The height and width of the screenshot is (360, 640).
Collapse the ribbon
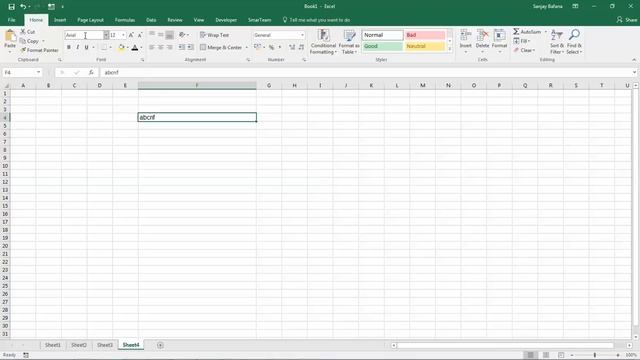tap(634, 60)
